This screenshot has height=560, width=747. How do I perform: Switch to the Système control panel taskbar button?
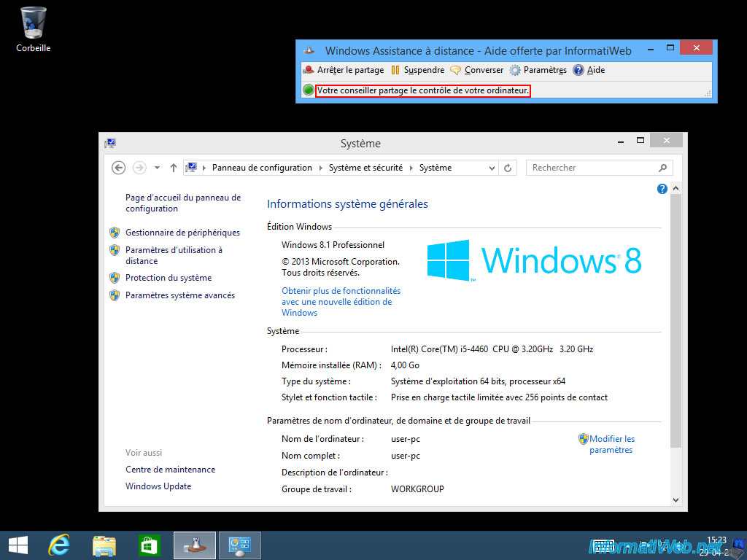(239, 545)
